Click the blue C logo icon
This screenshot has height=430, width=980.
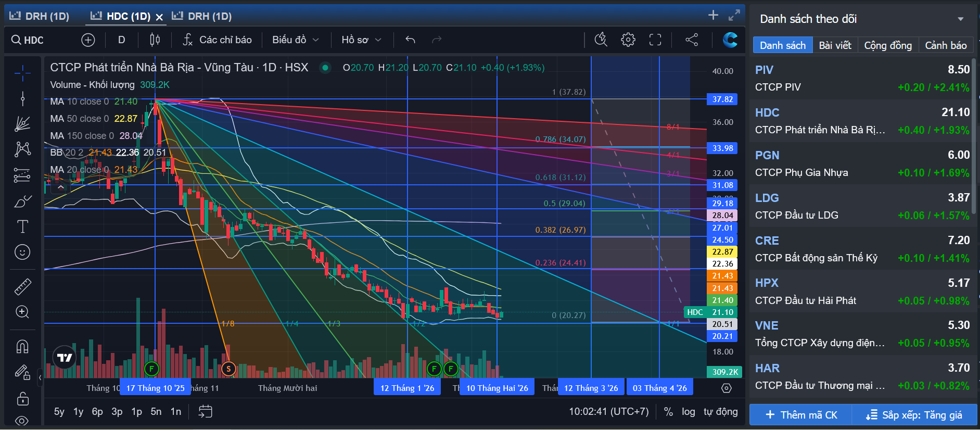(730, 40)
